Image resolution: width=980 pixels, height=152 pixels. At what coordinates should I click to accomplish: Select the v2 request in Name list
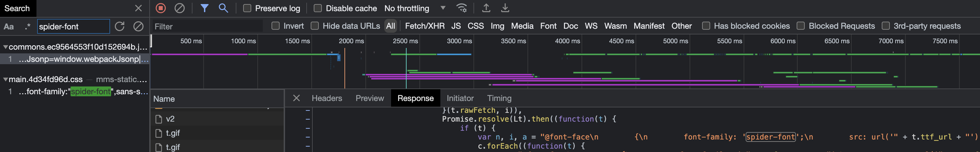point(170,119)
